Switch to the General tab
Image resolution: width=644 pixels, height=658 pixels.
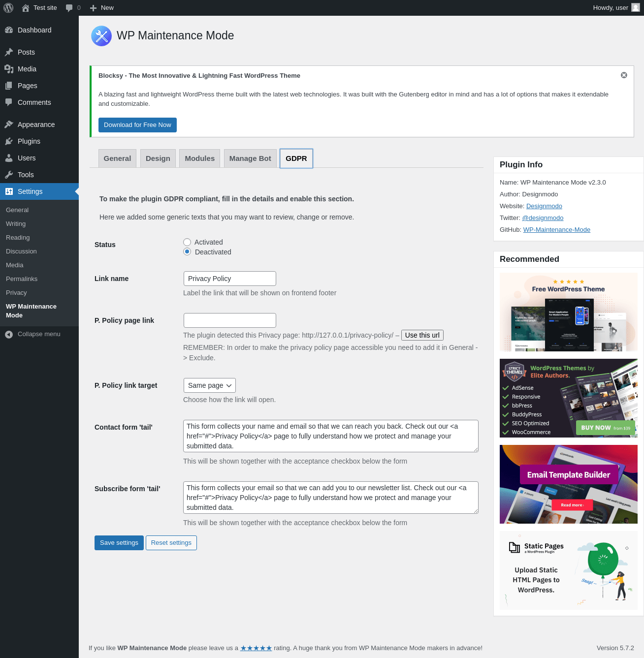(117, 158)
